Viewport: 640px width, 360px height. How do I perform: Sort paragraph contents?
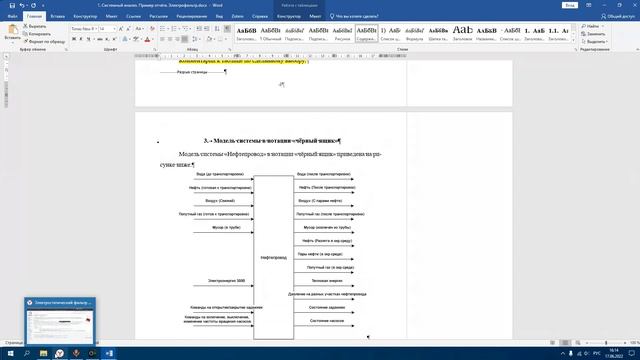click(217, 29)
